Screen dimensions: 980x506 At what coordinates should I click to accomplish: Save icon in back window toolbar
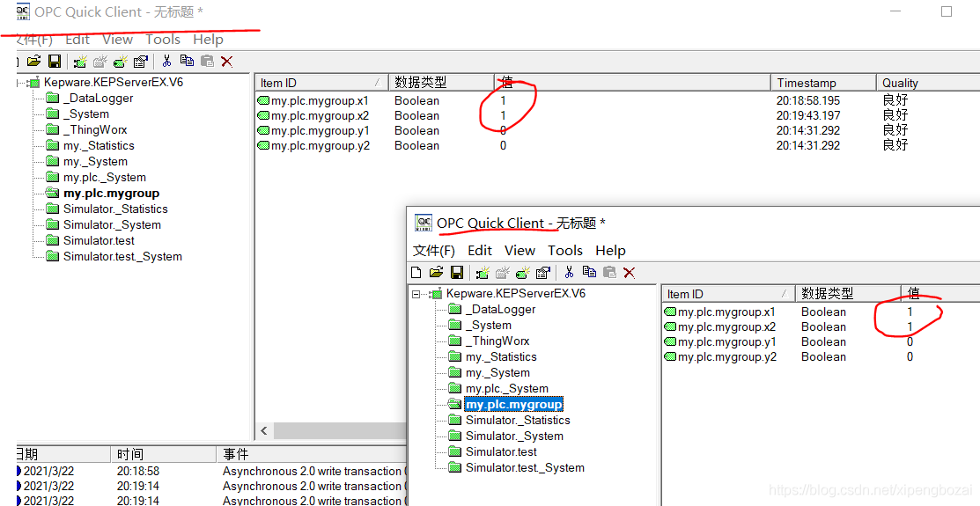pyautogui.click(x=55, y=61)
